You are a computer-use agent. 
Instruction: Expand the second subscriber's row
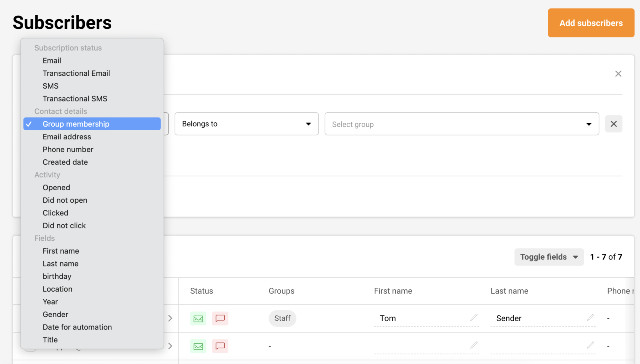[169, 345]
